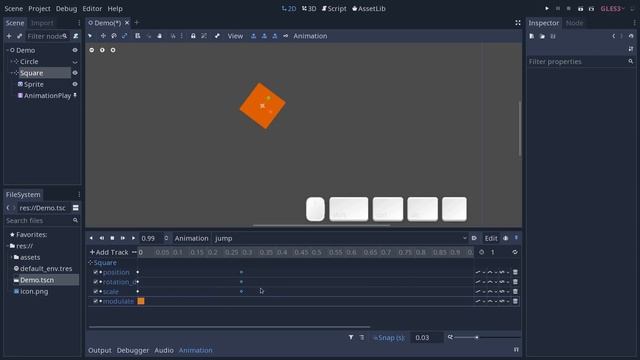The height and width of the screenshot is (360, 640).
Task: Activate the Scale Mode tool
Action: coord(124,36)
